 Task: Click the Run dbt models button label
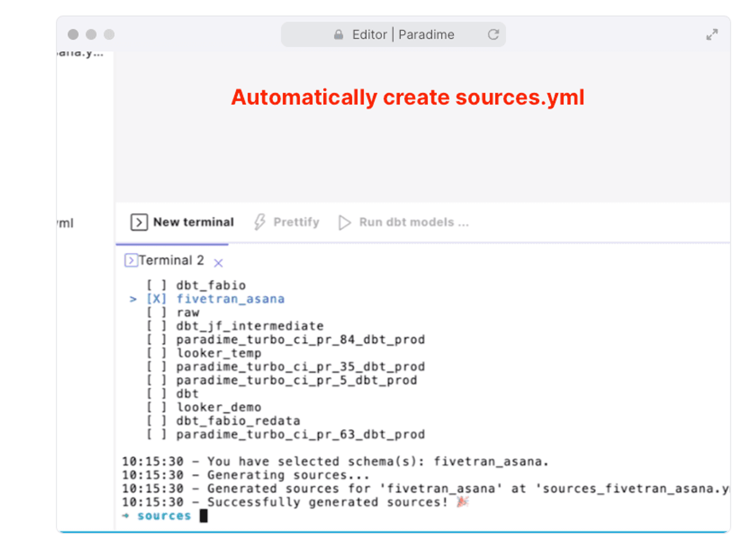pos(414,222)
